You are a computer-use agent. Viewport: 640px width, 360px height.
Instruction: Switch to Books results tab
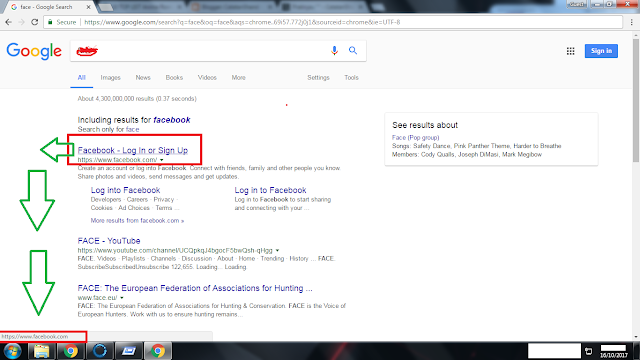(x=174, y=78)
